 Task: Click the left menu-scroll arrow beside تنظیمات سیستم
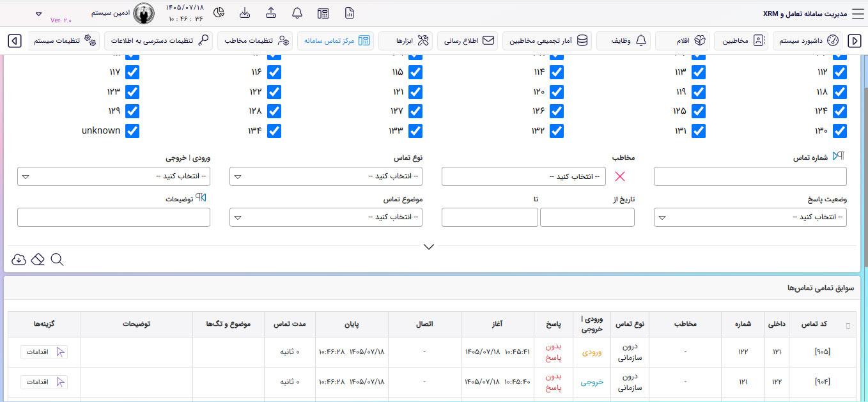[x=15, y=41]
